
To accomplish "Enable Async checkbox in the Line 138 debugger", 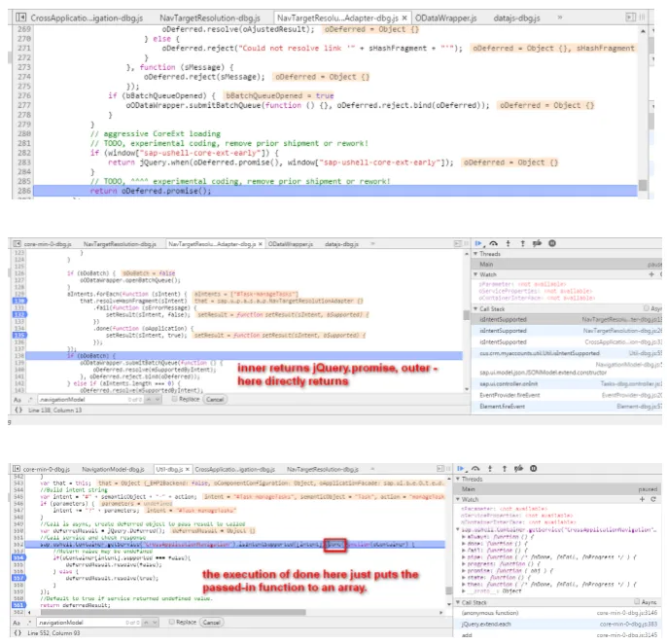I will point(647,308).
